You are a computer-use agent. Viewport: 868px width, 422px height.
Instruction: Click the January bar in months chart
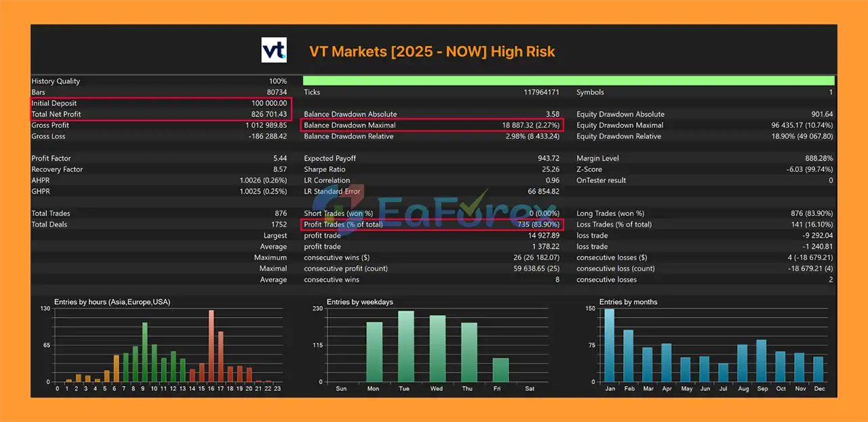[x=609, y=345]
